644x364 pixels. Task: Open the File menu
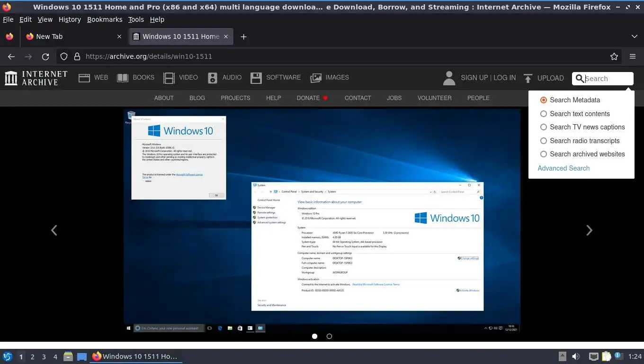tap(8, 19)
